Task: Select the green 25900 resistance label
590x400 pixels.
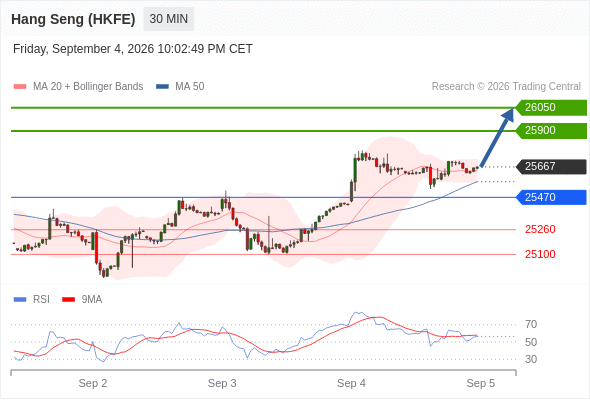Action: pyautogui.click(x=551, y=131)
